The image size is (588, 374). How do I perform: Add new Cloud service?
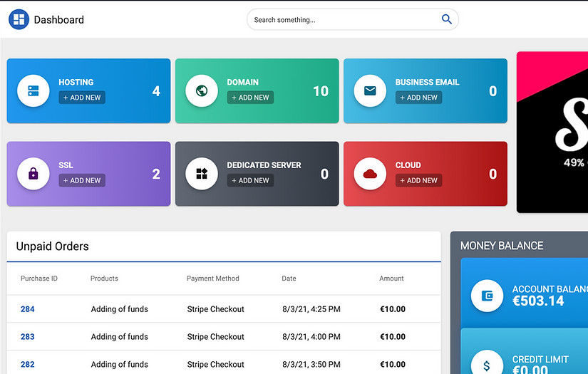(418, 180)
